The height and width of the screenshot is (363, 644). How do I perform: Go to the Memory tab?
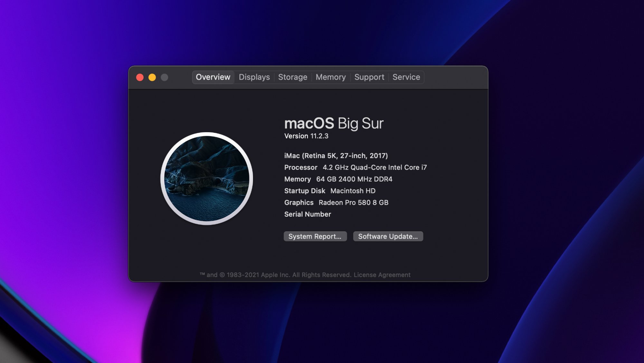tap(330, 77)
